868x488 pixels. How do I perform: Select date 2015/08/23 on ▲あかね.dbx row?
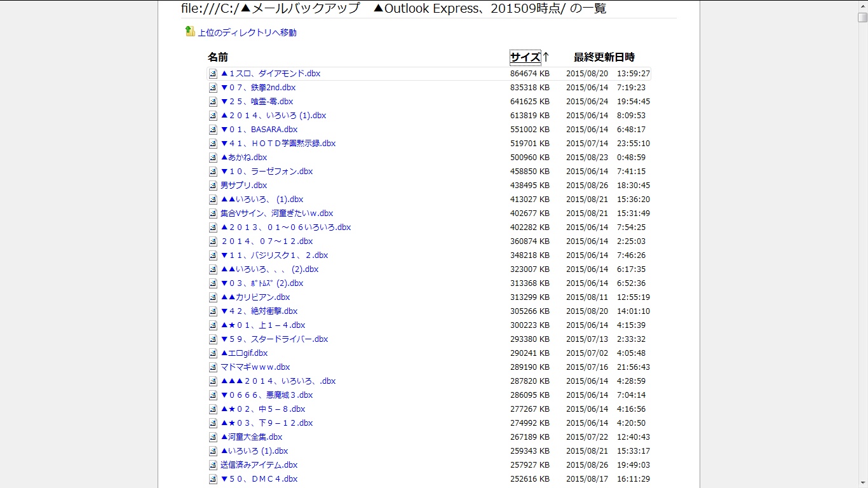587,158
